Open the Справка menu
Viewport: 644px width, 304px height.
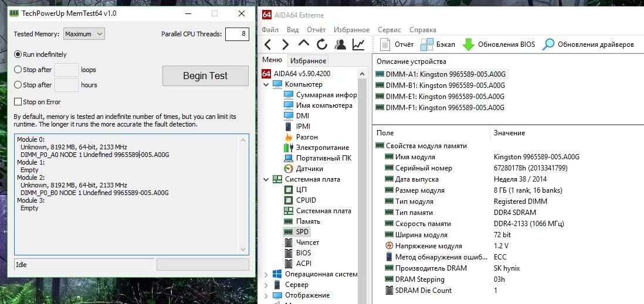[423, 30]
